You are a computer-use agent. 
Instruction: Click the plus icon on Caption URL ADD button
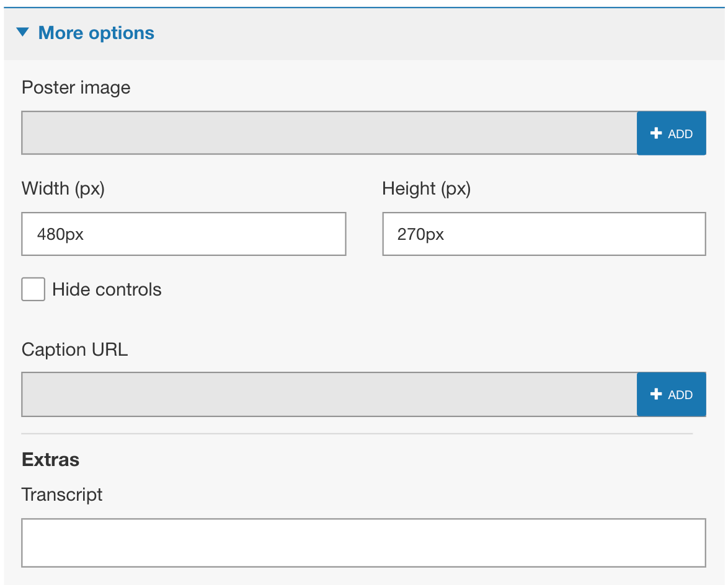pyautogui.click(x=657, y=394)
